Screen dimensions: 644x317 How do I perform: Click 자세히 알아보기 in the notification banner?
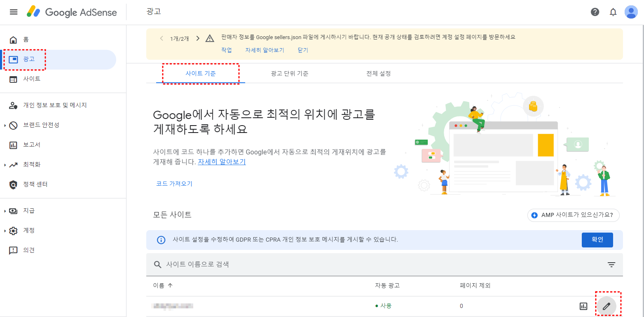265,50
